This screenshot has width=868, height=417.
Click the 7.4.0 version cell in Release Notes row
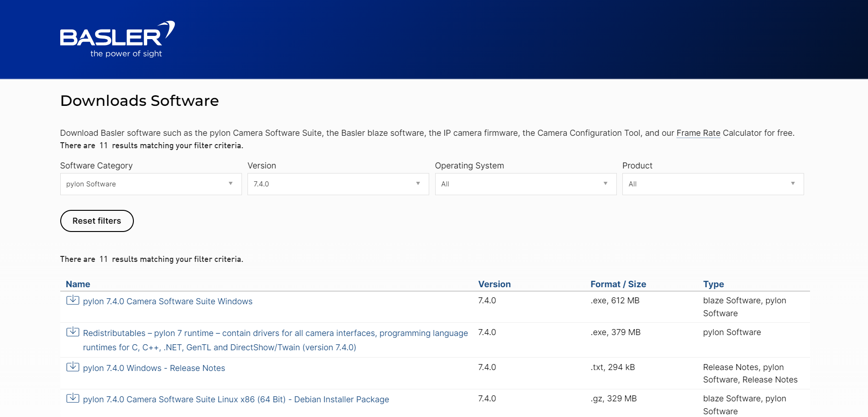(x=487, y=367)
